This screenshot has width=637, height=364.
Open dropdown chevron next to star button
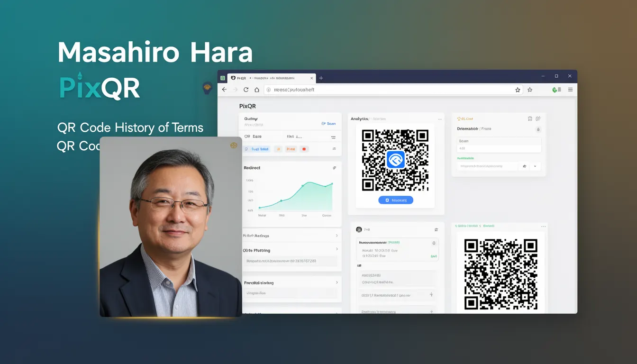pyautogui.click(x=535, y=166)
